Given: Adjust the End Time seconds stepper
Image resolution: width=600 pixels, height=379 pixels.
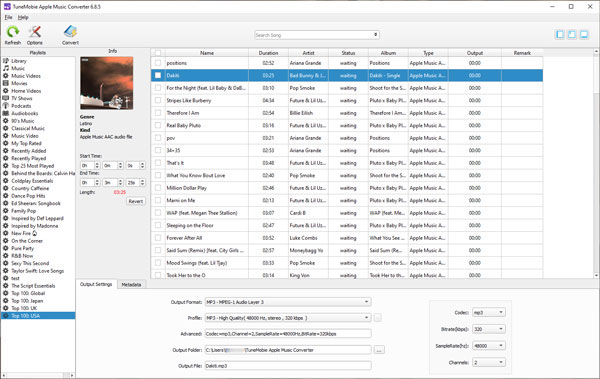Looking at the screenshot, I should tap(142, 183).
